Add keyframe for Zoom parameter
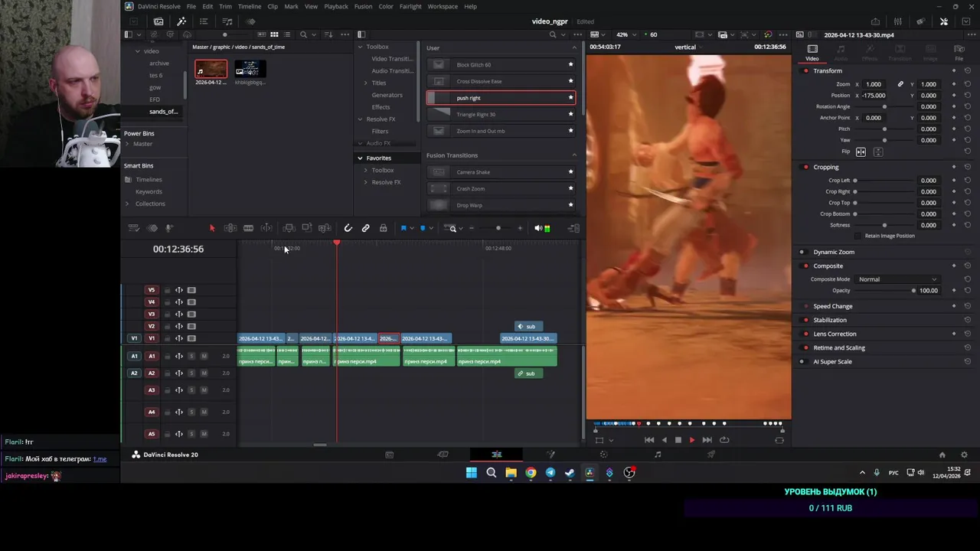 pyautogui.click(x=954, y=84)
